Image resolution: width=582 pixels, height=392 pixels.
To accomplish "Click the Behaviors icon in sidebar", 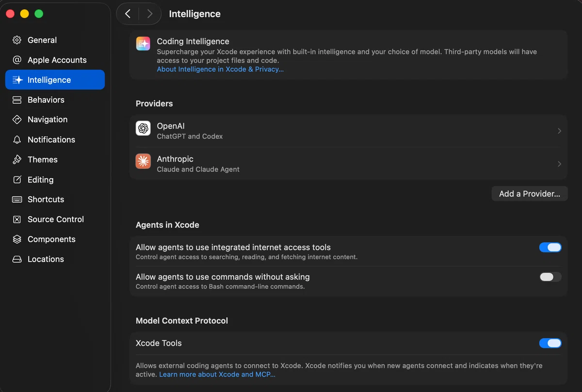I will coord(17,100).
